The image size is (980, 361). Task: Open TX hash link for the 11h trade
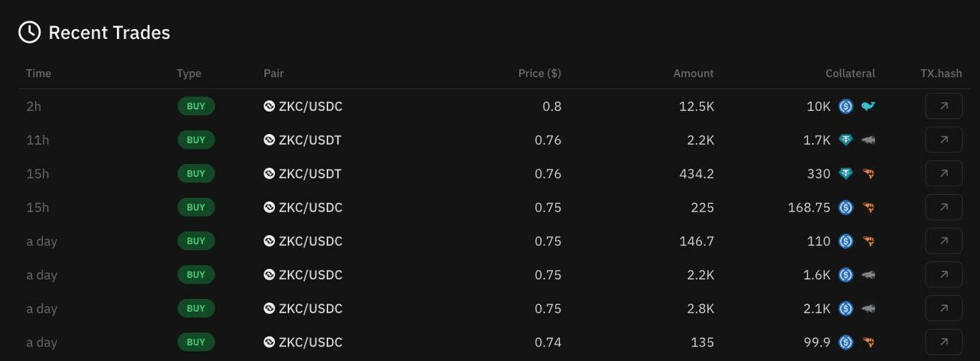coord(943,139)
